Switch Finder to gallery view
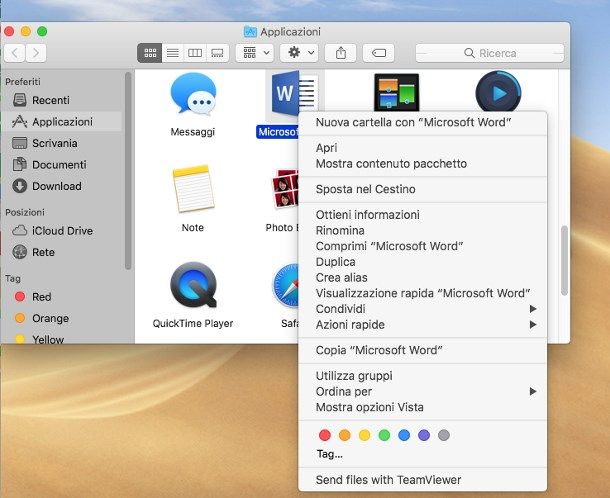Image resolution: width=610 pixels, height=498 pixels. pos(217,53)
